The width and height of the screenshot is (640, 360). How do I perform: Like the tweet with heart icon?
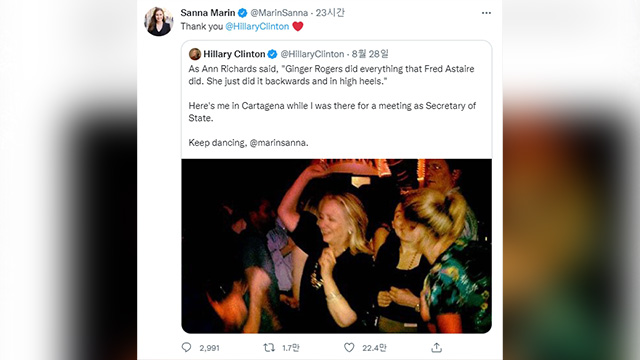click(x=349, y=347)
